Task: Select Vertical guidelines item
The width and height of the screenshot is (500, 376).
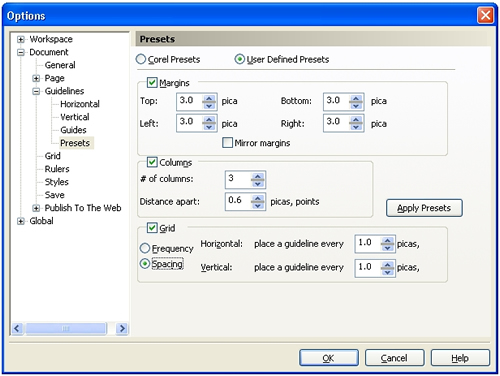Action: tap(75, 117)
